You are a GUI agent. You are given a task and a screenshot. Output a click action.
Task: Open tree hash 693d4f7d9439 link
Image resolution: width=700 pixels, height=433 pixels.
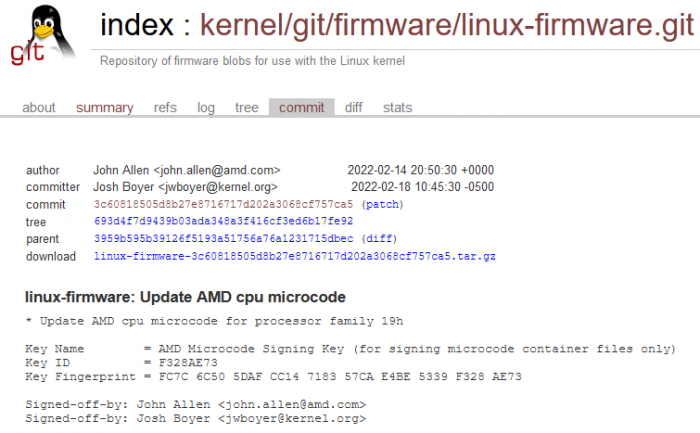[223, 221]
